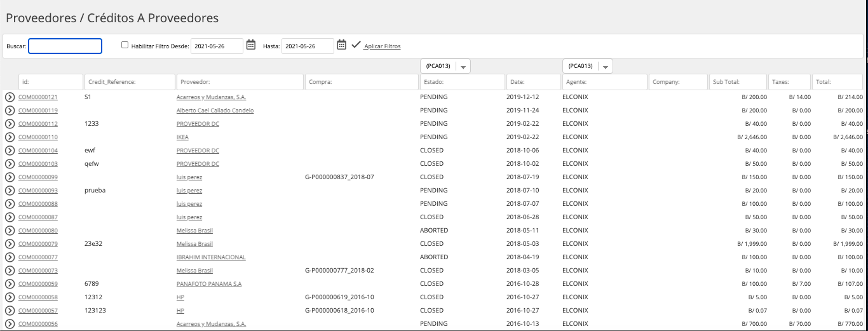The width and height of the screenshot is (868, 331).
Task: Click the Buscar search field
Action: 65,46
